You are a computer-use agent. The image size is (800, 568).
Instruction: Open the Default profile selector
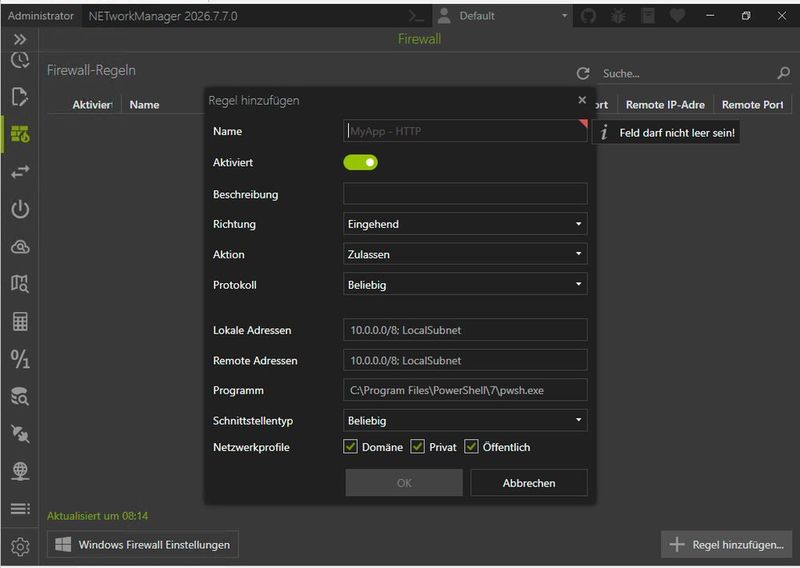click(503, 16)
